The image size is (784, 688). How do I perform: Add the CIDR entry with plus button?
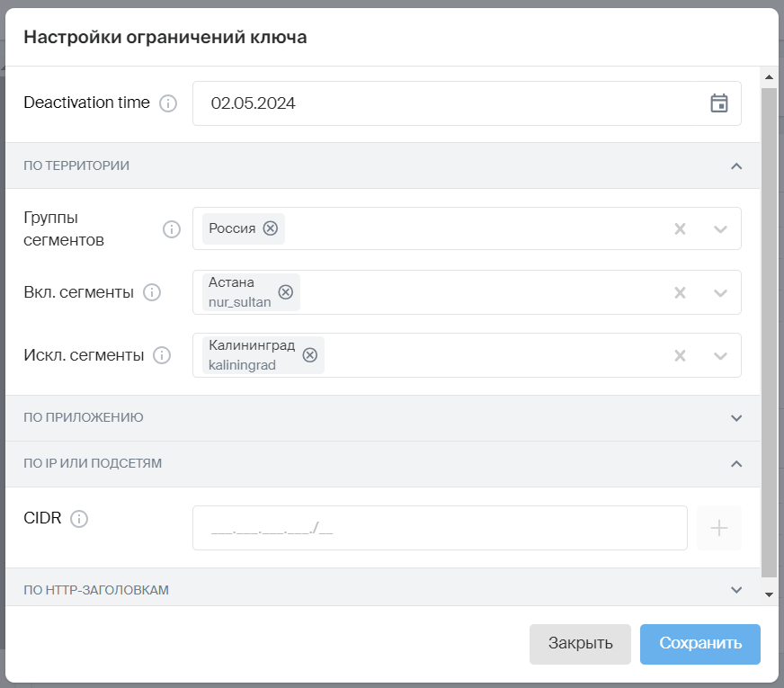click(719, 528)
